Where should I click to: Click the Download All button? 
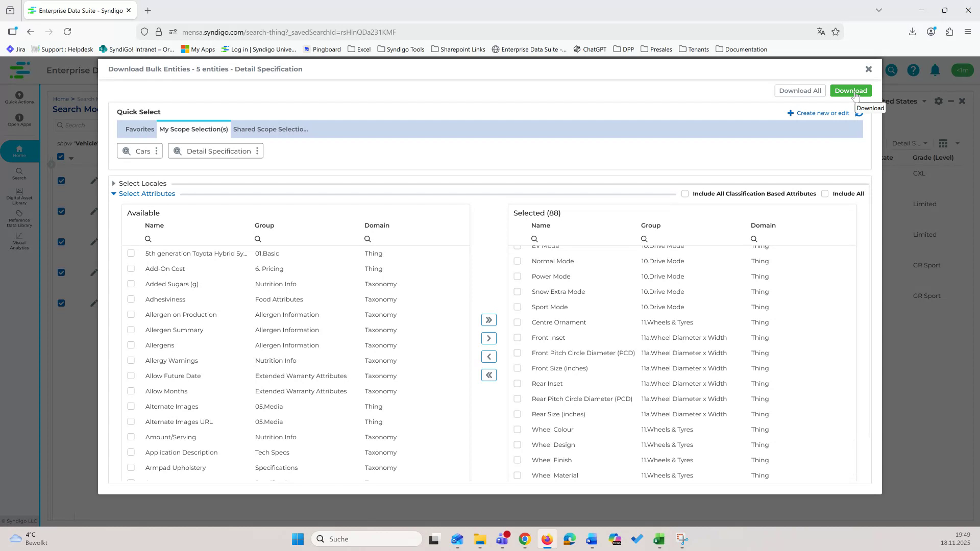pos(800,90)
